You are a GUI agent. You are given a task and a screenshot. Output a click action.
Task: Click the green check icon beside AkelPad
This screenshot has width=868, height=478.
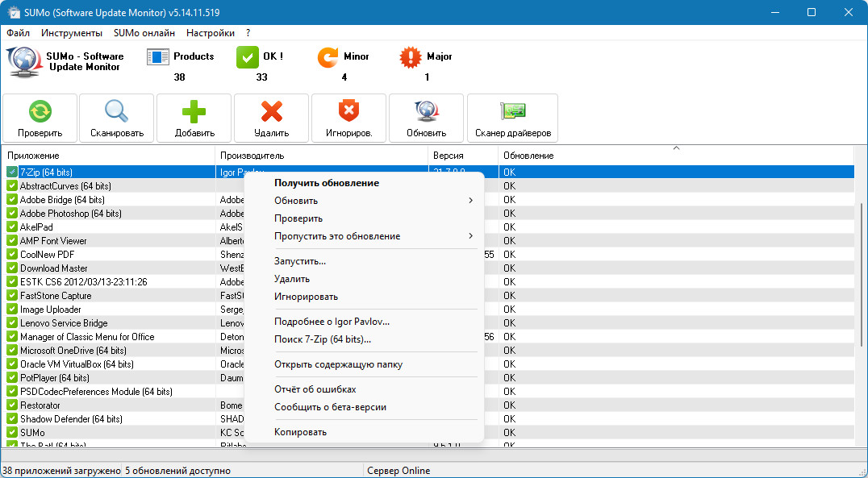tap(12, 227)
